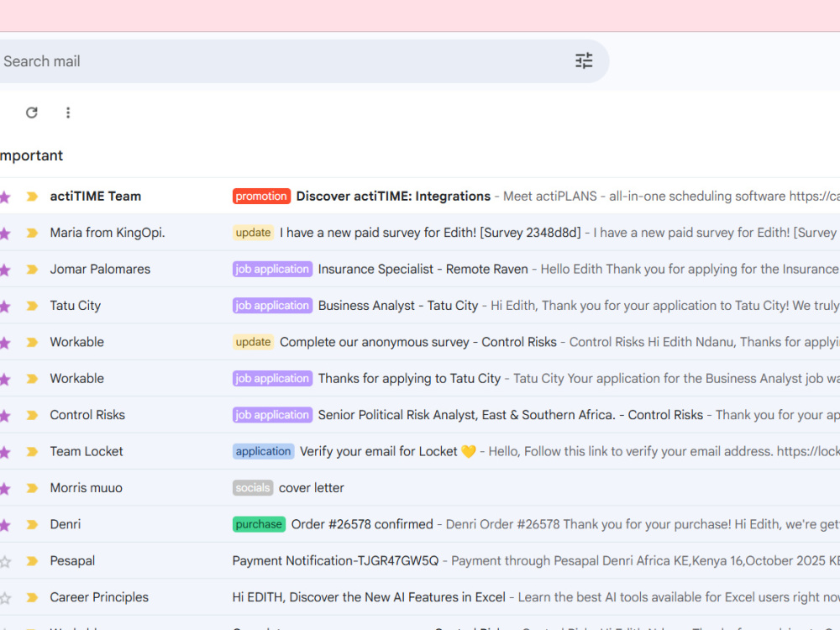Click job application label on Senior Political Risk email
840x630 pixels.
272,415
